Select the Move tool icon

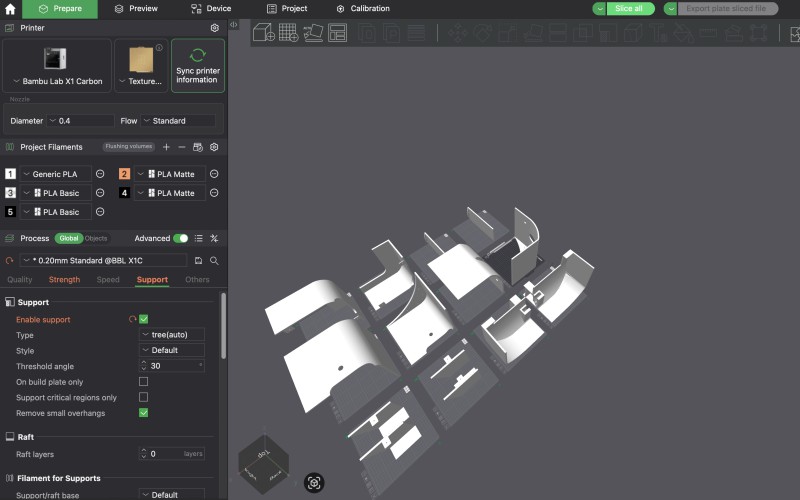click(x=458, y=34)
